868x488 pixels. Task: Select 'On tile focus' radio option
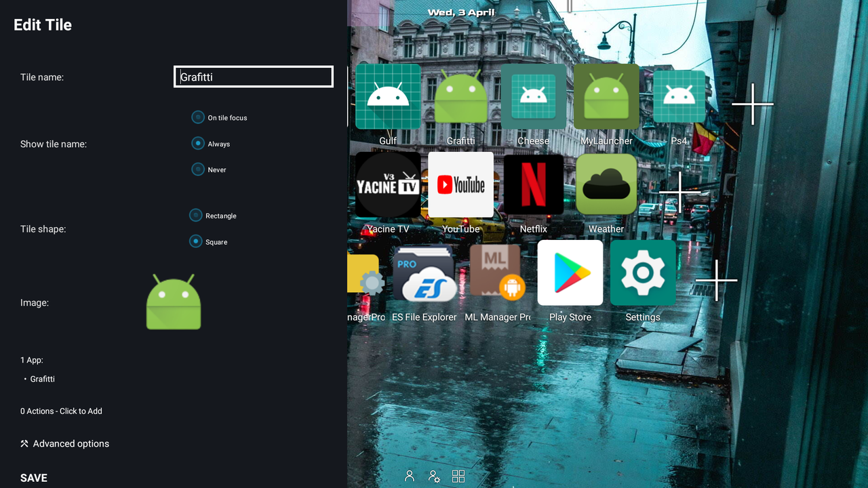(220, 117)
